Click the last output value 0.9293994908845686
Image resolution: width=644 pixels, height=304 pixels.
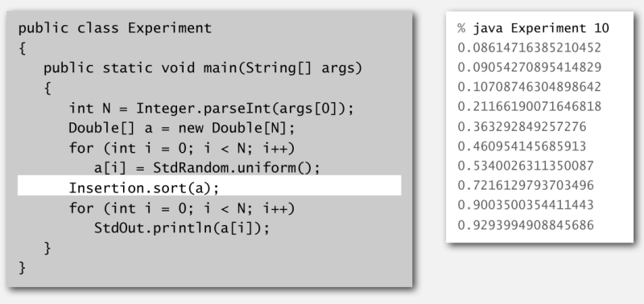pos(526,225)
